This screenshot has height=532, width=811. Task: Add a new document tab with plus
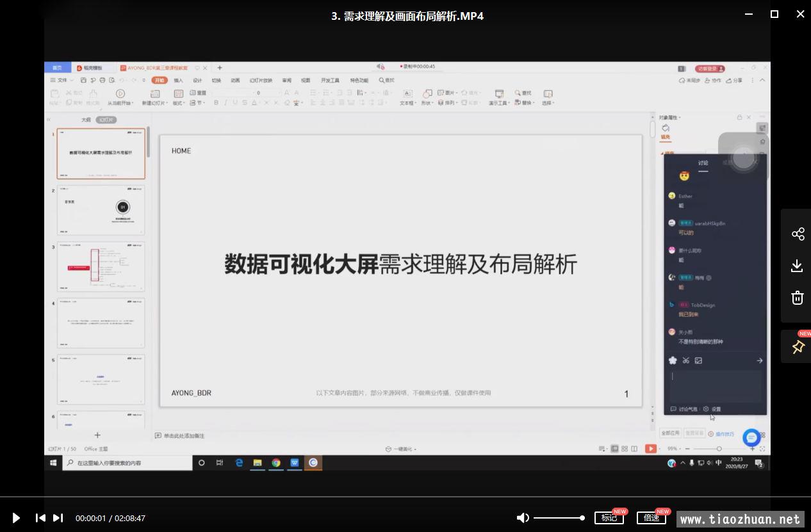pos(220,67)
